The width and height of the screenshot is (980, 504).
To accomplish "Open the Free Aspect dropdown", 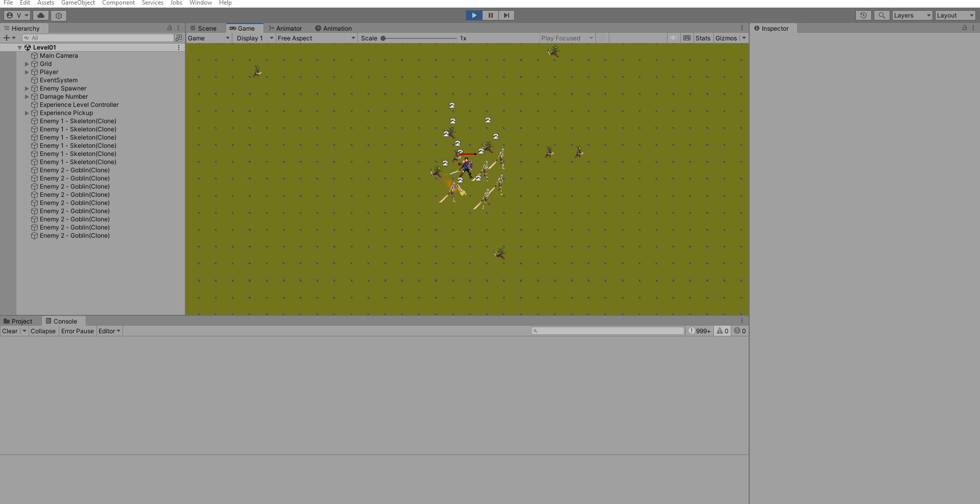I will pos(316,38).
